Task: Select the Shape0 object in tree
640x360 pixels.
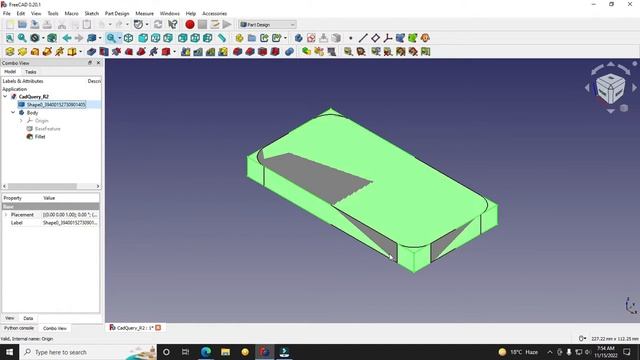Action: pos(56,104)
